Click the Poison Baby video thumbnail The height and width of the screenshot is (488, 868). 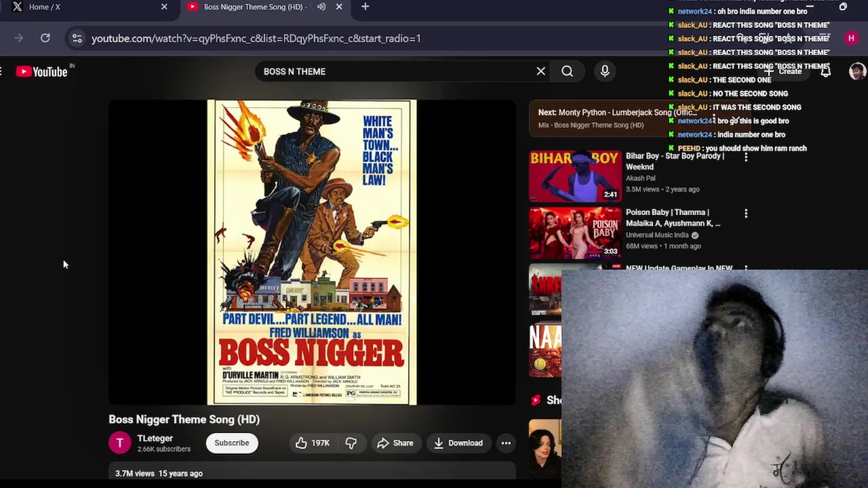[x=575, y=232]
